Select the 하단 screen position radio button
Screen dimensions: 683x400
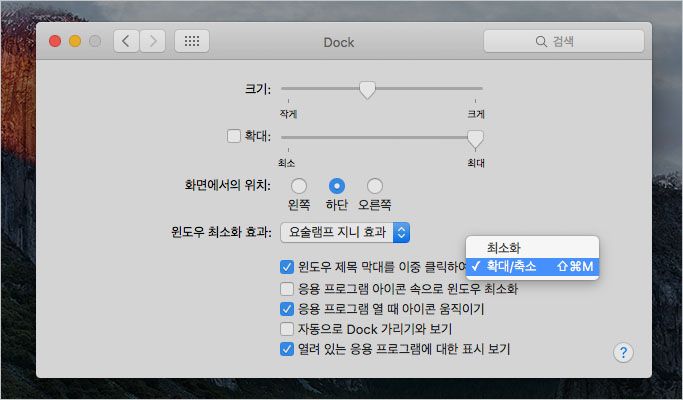click(x=336, y=186)
